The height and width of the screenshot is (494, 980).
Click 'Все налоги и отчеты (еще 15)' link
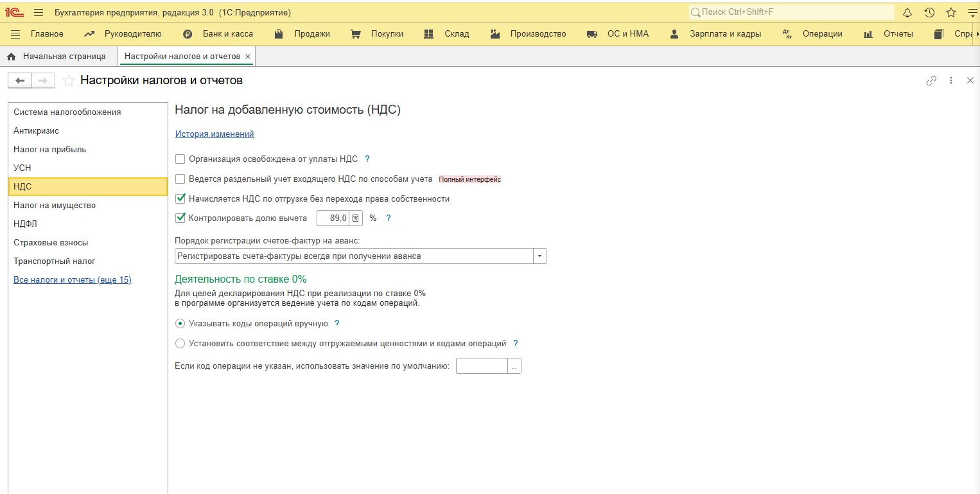point(72,280)
